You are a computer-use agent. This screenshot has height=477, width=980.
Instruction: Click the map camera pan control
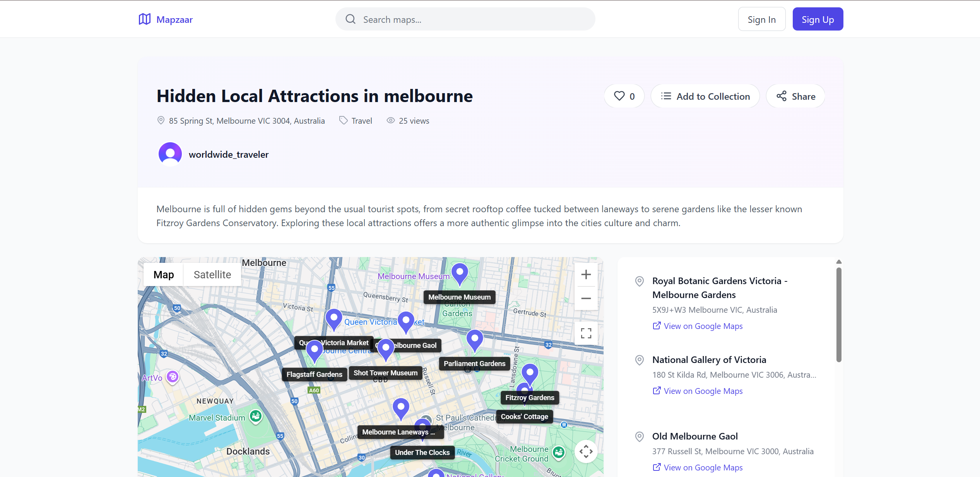(x=586, y=451)
